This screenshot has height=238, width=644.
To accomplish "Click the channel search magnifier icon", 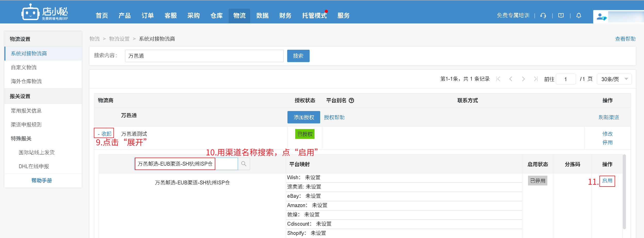I will click(244, 164).
